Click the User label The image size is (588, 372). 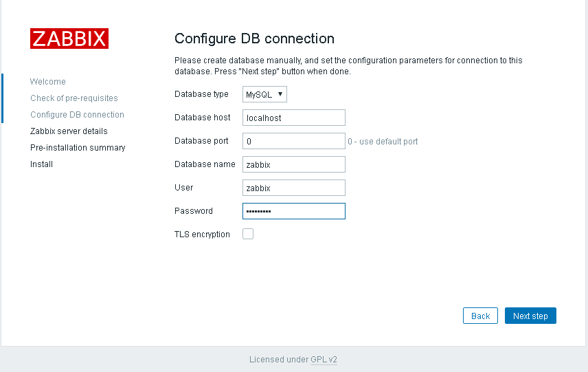coord(184,188)
